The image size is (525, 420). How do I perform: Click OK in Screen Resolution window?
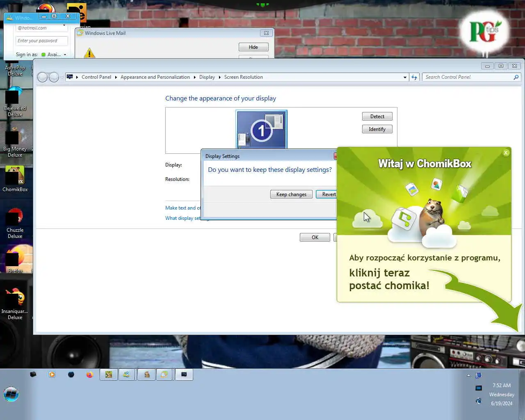(x=315, y=237)
